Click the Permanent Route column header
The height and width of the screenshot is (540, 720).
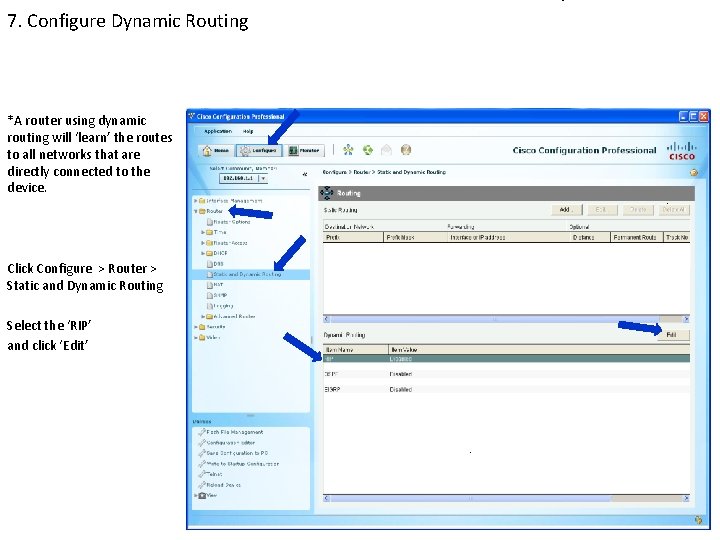click(636, 237)
